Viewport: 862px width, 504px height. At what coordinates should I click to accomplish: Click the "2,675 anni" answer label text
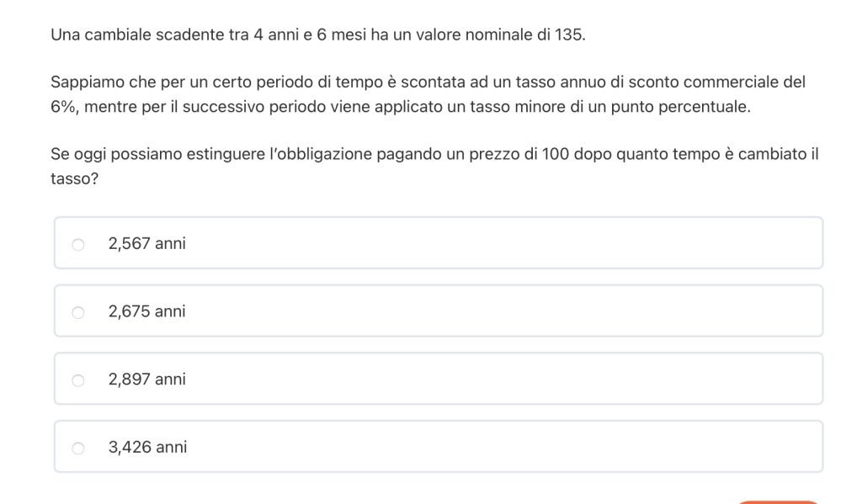coord(146,311)
